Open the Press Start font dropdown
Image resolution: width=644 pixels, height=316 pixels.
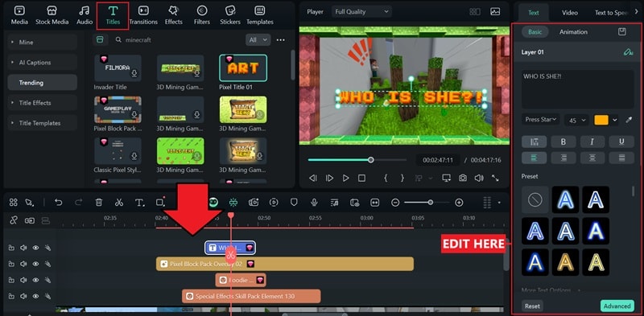point(541,120)
